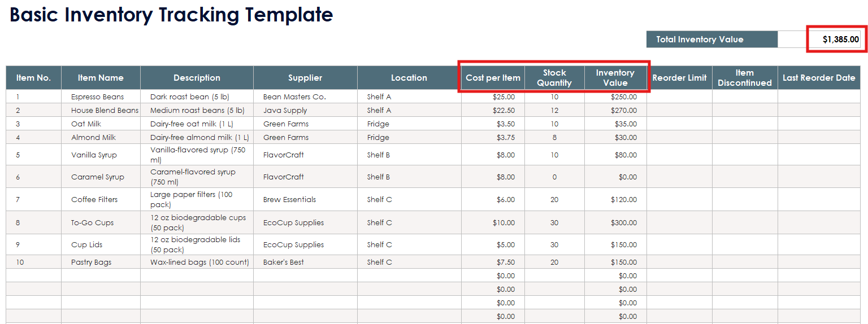Image resolution: width=868 pixels, height=324 pixels.
Task: Click the To-Go Cups cell
Action: [101, 222]
